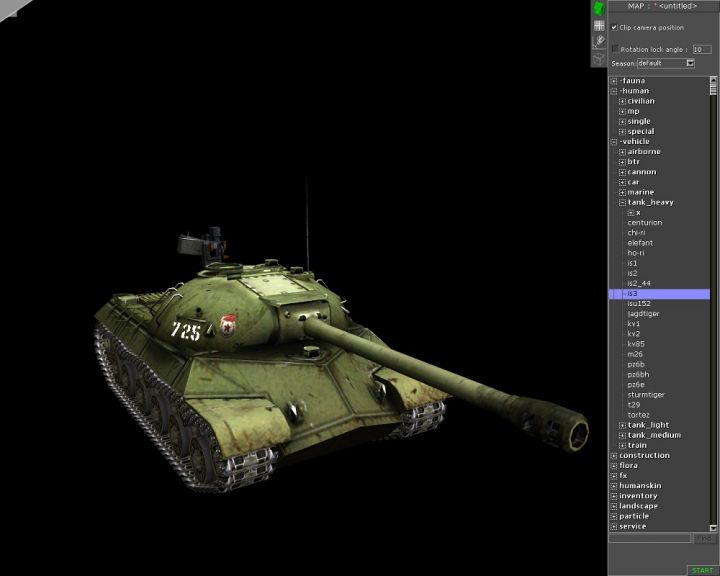
Task: Select the tortoz entry in the tree
Action: pyautogui.click(x=638, y=415)
